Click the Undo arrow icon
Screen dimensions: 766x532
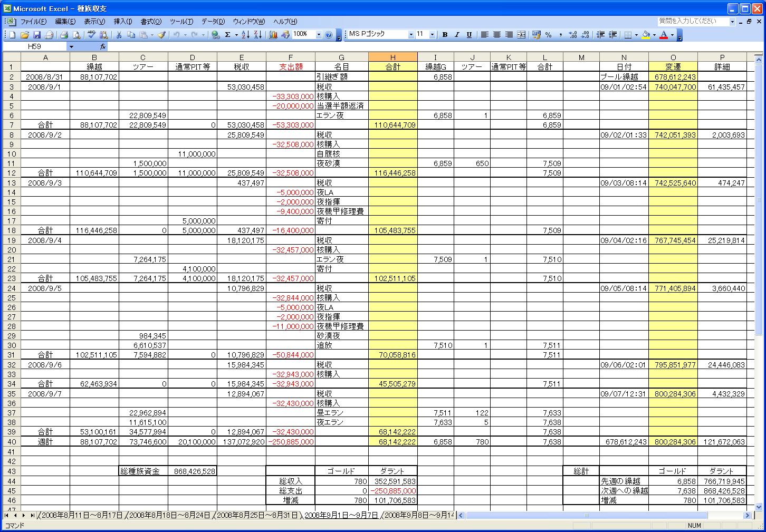pyautogui.click(x=176, y=35)
